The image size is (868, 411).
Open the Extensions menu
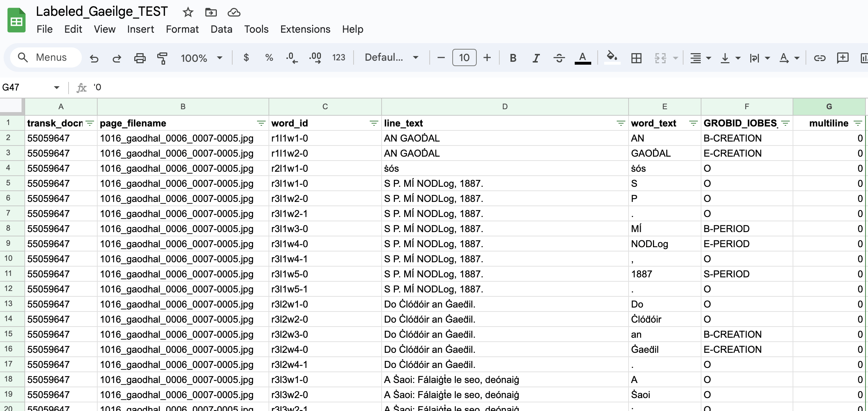[305, 29]
